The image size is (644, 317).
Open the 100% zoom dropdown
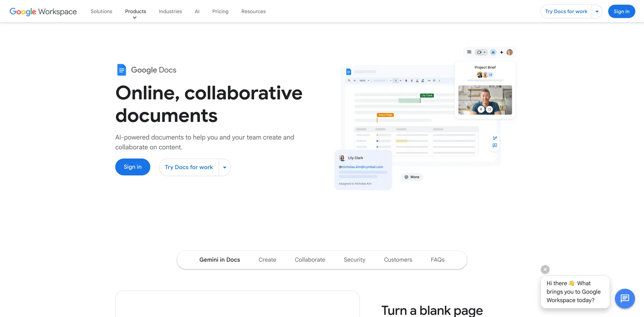pyautogui.click(x=364, y=81)
